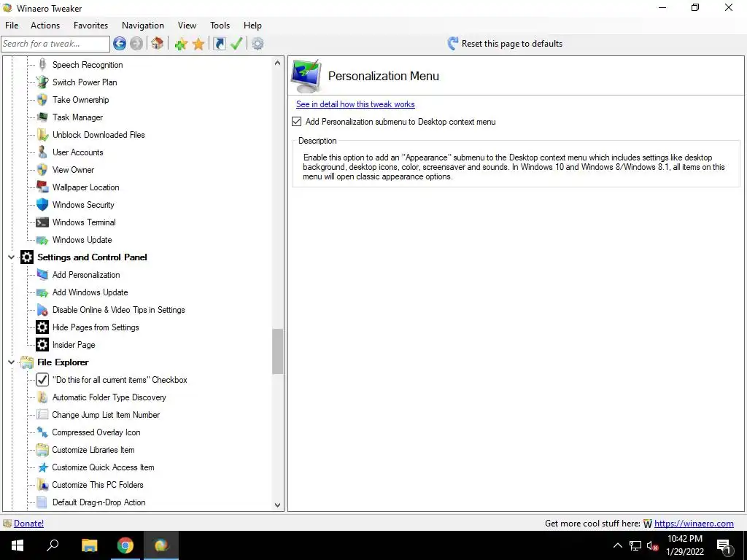Select Change Jump List Item Number

pos(106,415)
